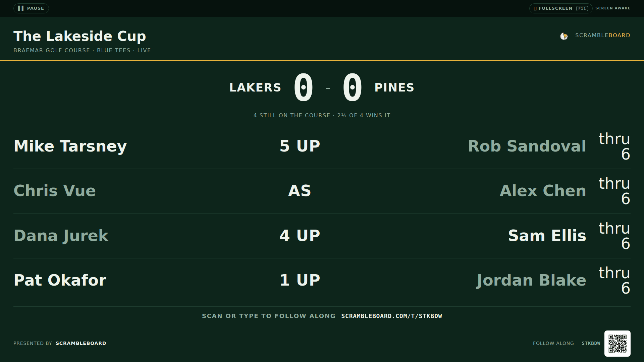This screenshot has height=362, width=644.
Task: Click the Lakers score of 0
Action: click(304, 87)
